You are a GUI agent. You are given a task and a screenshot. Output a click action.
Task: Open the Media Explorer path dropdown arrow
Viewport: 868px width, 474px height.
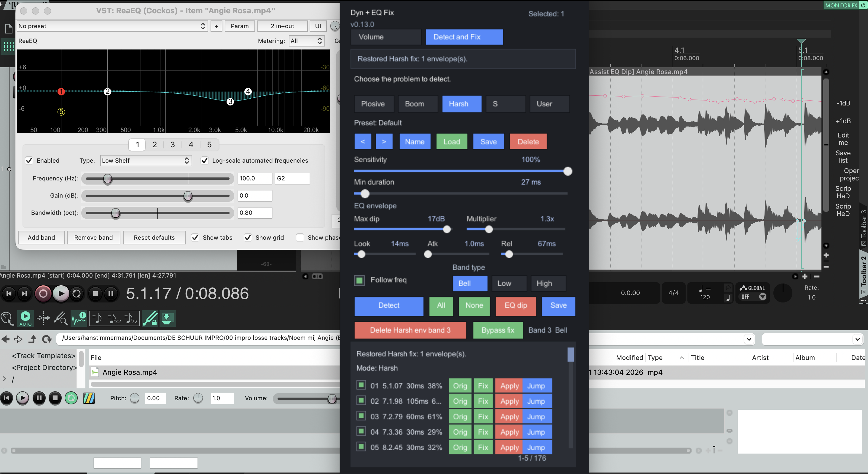[749, 339]
